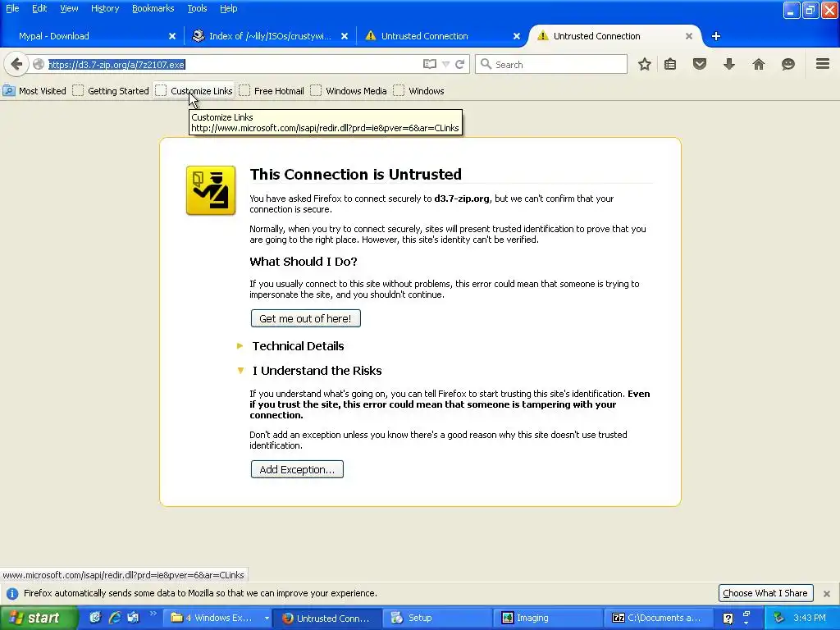Open the History menu
840x630 pixels.
coord(105,8)
